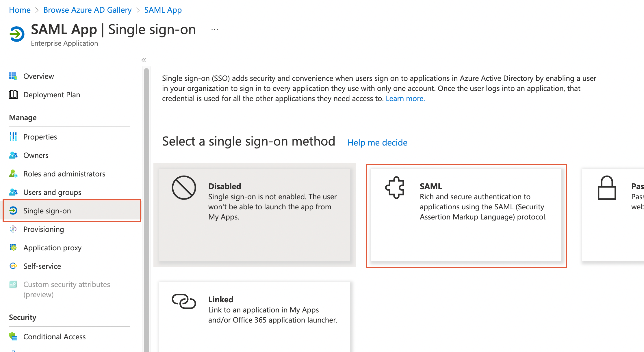Image resolution: width=644 pixels, height=352 pixels.
Task: Click the Deployment Plan book icon
Action: [13, 94]
